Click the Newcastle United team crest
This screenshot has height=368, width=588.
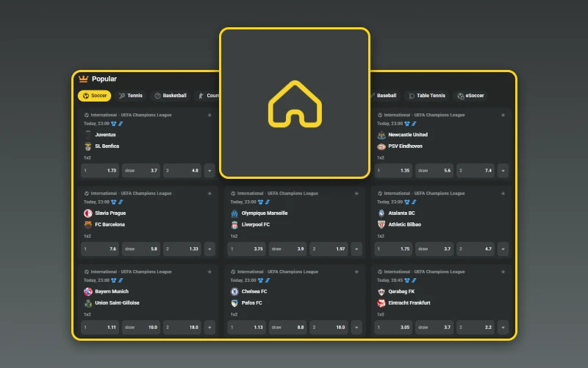pyautogui.click(x=381, y=135)
